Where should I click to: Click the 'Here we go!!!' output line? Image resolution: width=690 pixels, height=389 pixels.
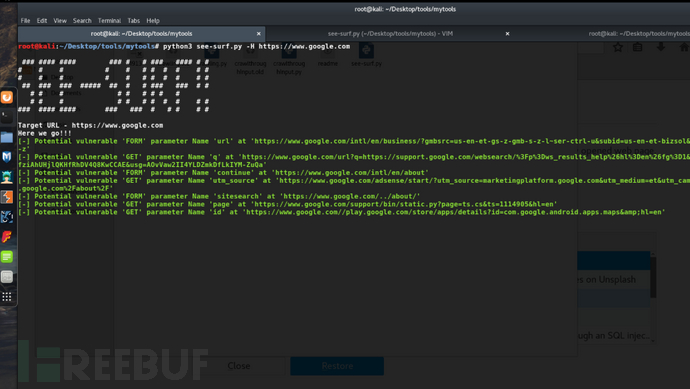[44, 133]
